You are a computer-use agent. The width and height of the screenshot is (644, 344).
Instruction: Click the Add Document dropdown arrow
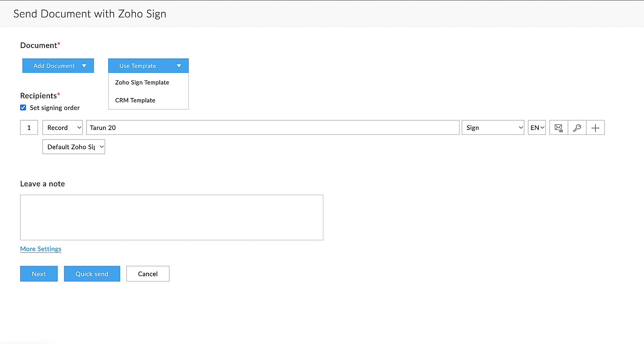click(x=84, y=66)
